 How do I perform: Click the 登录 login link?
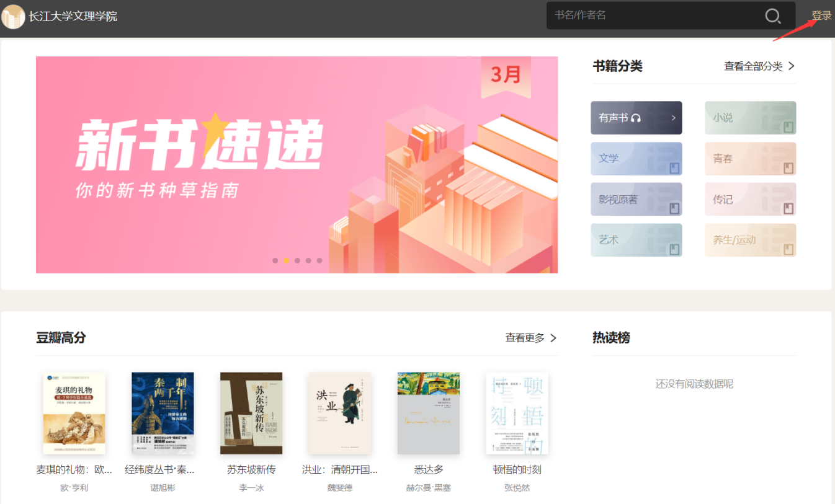(821, 15)
